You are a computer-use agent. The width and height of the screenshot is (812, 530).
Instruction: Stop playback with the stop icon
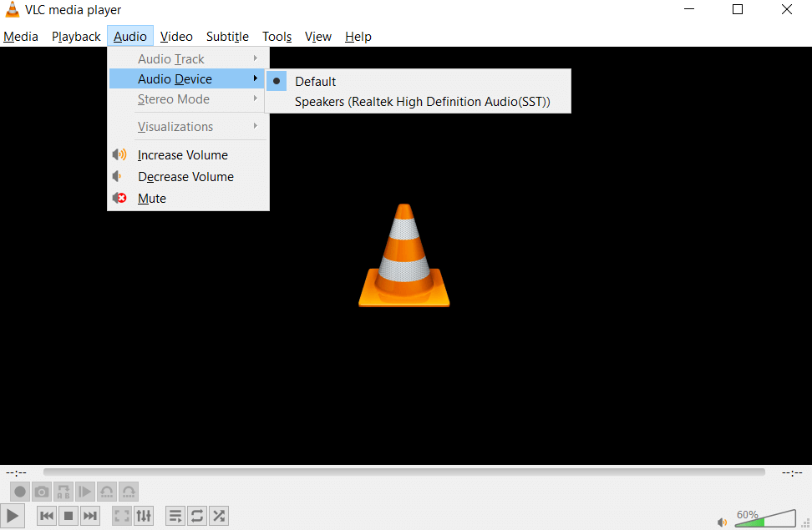pyautogui.click(x=68, y=516)
